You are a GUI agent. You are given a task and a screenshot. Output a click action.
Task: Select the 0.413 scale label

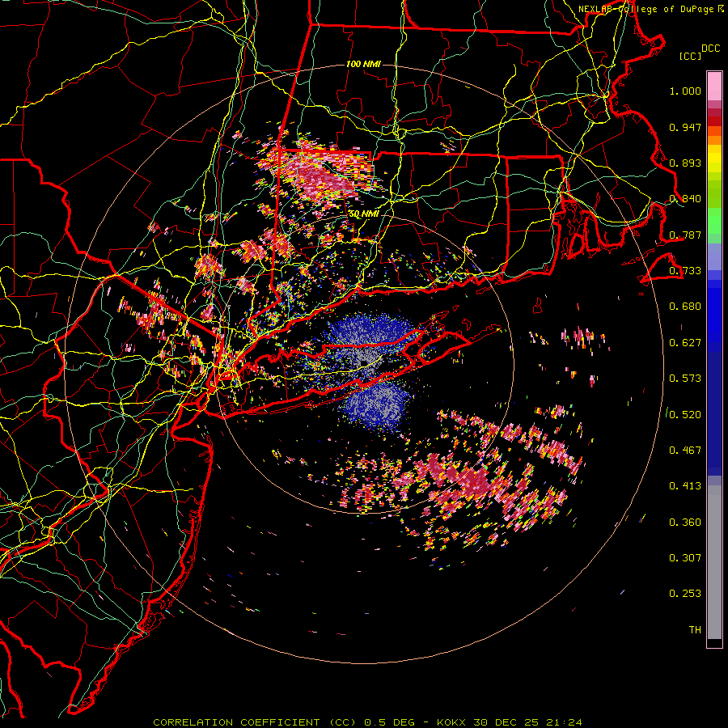(685, 486)
